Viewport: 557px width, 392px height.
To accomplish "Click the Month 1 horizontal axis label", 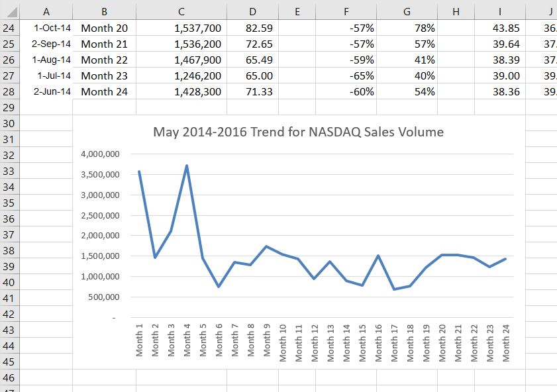I will (x=139, y=340).
